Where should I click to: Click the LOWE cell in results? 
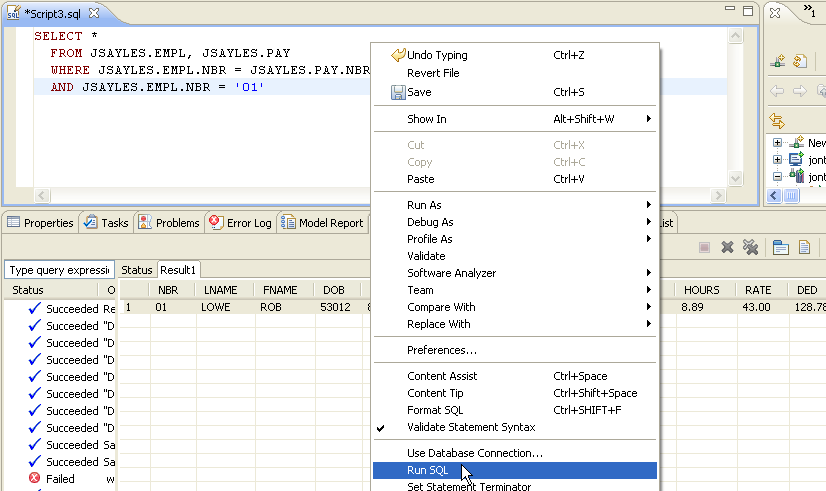point(215,307)
